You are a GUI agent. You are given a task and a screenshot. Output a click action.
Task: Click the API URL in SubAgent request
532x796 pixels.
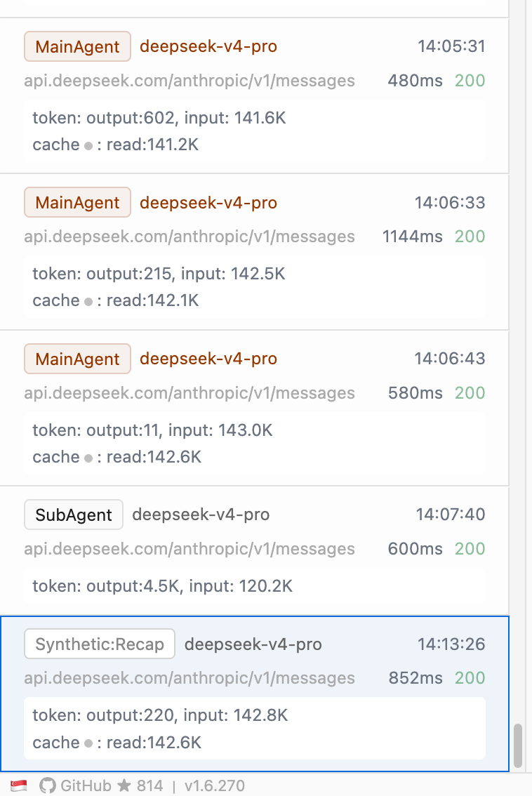point(189,549)
